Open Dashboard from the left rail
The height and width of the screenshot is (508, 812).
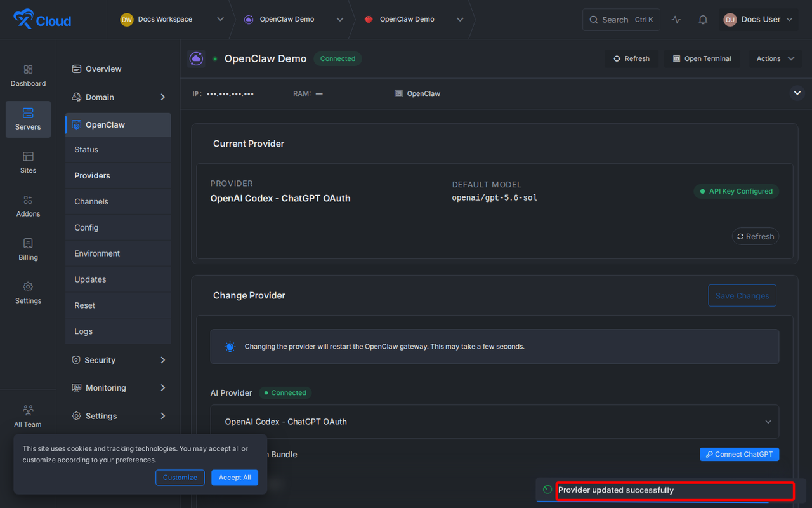(x=28, y=76)
